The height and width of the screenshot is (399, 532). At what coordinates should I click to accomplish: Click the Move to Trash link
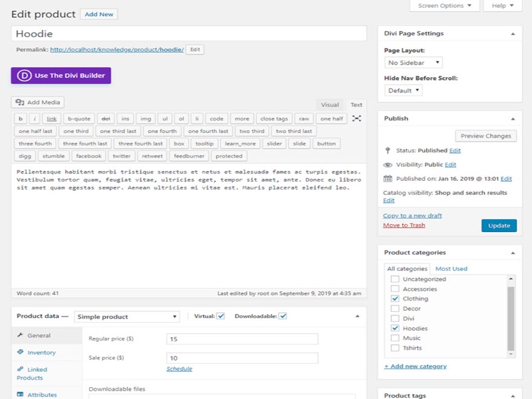click(404, 225)
